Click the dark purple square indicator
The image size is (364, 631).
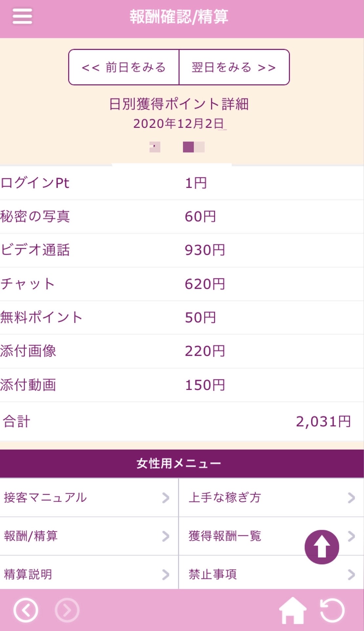(x=188, y=147)
